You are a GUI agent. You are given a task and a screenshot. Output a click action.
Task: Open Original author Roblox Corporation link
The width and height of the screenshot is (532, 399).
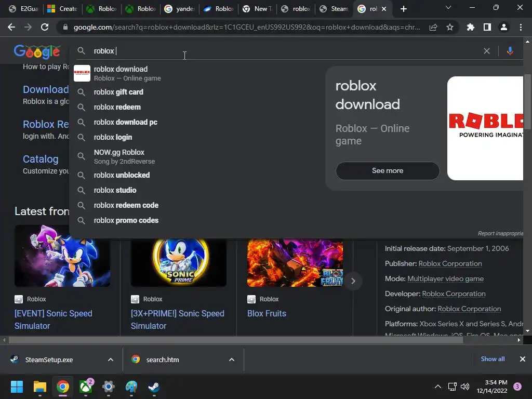[x=469, y=309]
